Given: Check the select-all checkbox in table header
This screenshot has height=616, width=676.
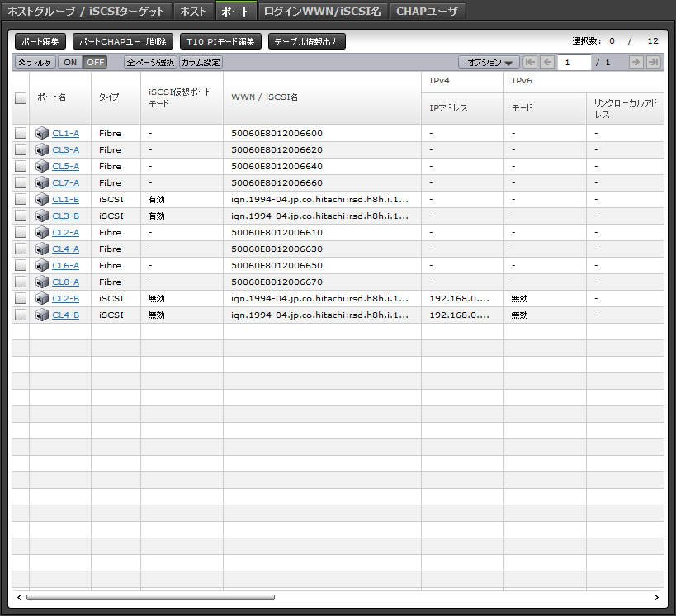Looking at the screenshot, I should (21, 97).
